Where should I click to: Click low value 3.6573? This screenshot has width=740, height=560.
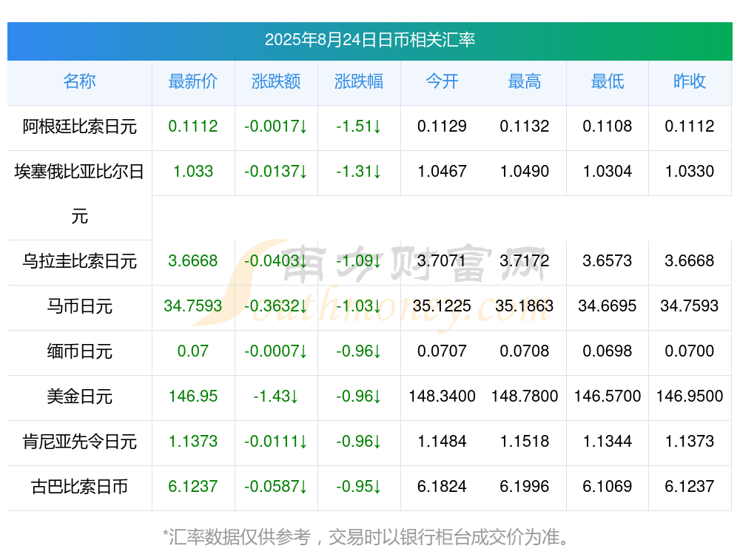tap(608, 261)
